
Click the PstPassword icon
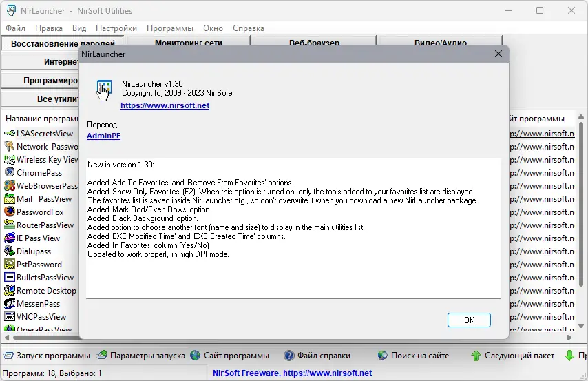(10, 265)
